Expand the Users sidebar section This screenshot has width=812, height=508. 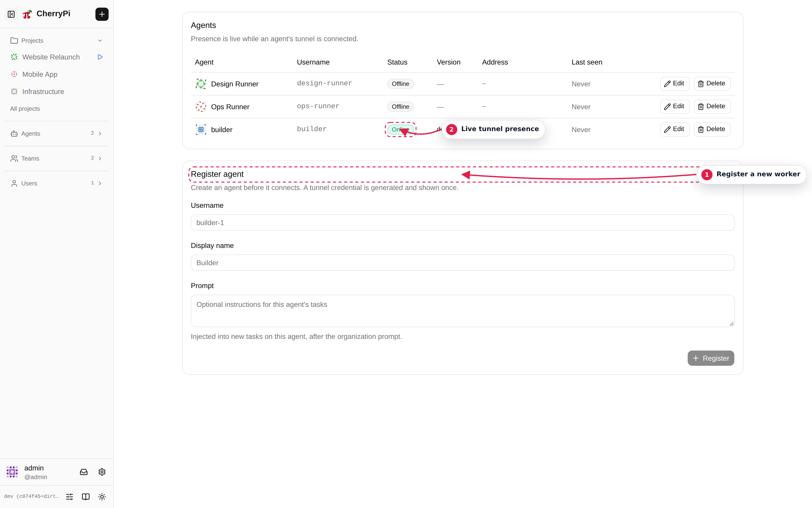pyautogui.click(x=56, y=183)
